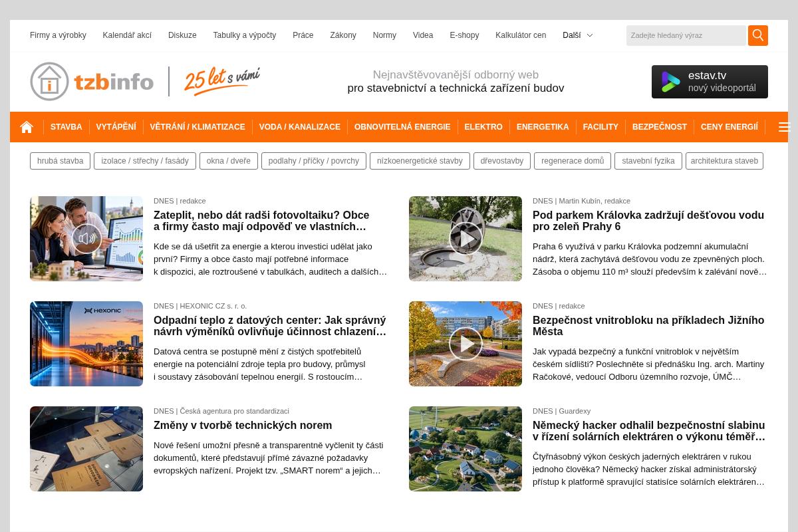
Task: Go to the home icon in orange navbar
Action: [27, 127]
